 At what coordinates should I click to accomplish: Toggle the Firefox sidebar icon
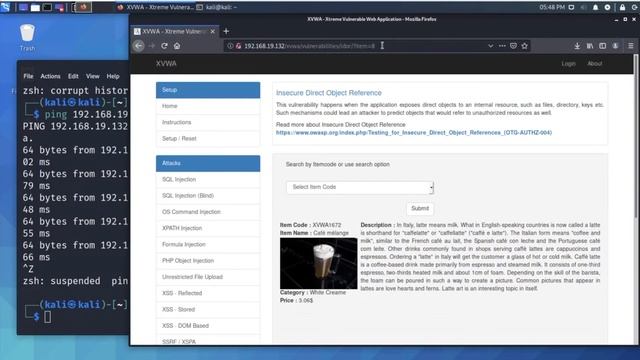(602, 46)
